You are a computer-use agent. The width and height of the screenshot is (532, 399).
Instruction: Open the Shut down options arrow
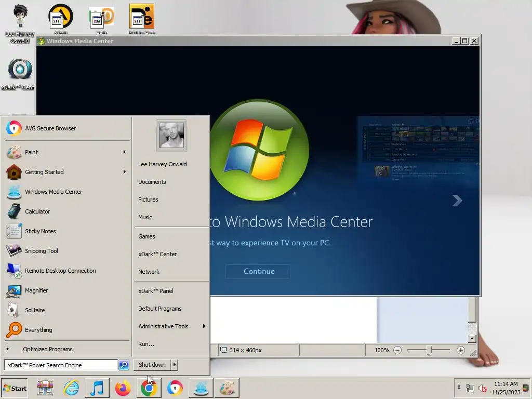coord(175,365)
